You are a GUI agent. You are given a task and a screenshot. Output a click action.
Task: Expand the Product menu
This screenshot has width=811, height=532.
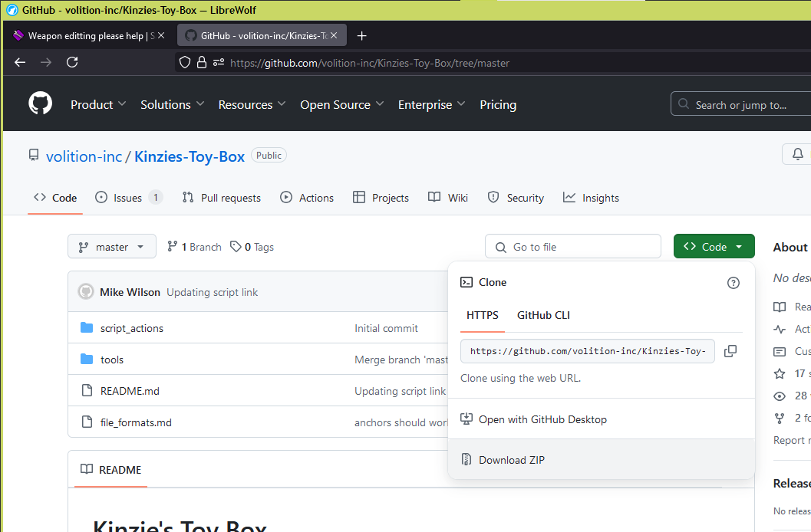(x=98, y=104)
